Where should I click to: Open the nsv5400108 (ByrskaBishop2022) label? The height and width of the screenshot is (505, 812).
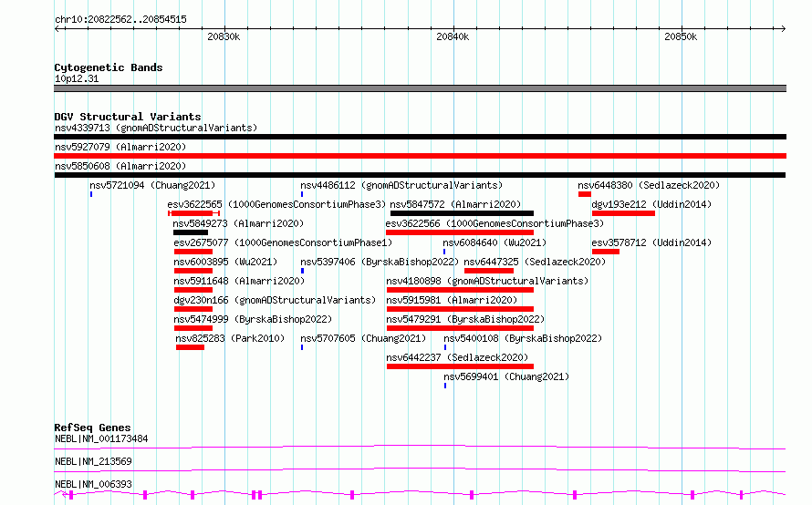click(x=523, y=338)
